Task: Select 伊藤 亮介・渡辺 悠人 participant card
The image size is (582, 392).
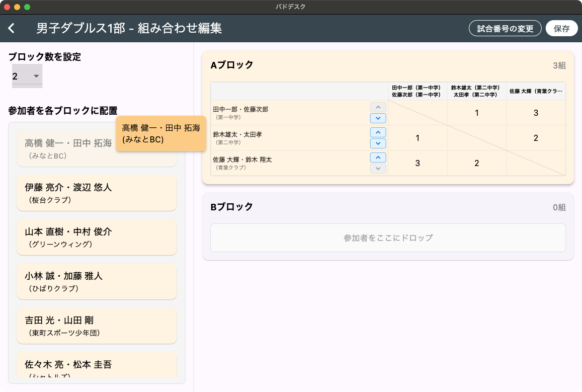Action: coord(97,193)
